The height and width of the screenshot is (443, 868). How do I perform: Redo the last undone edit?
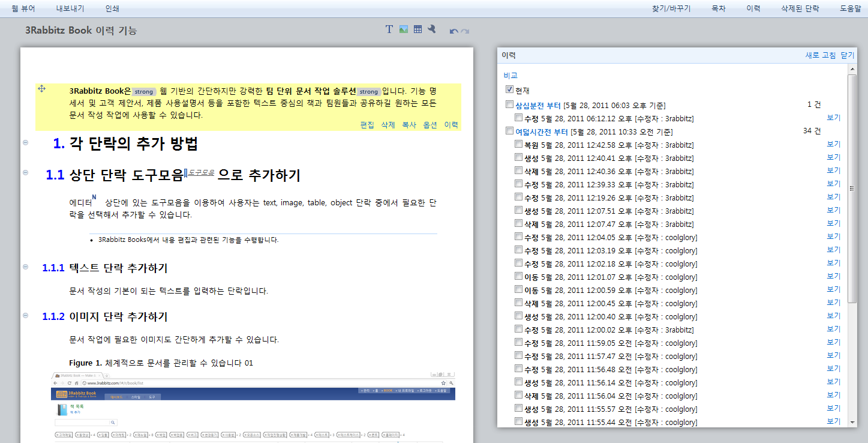click(x=465, y=31)
